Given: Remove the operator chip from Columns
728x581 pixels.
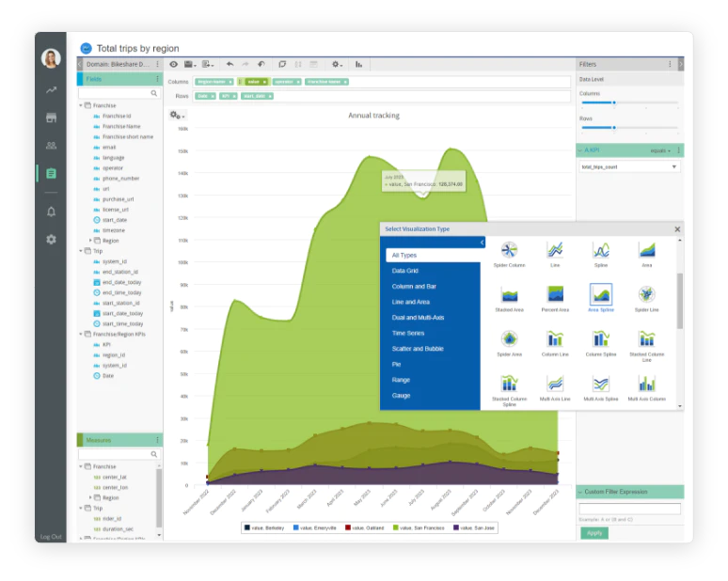Looking at the screenshot, I should [298, 82].
